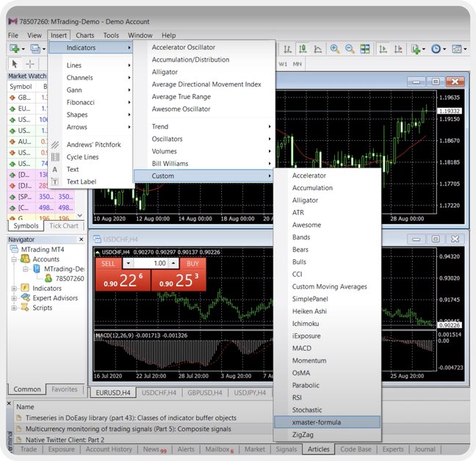
Task: Switch chart to bar chart icon
Action: coord(287,49)
